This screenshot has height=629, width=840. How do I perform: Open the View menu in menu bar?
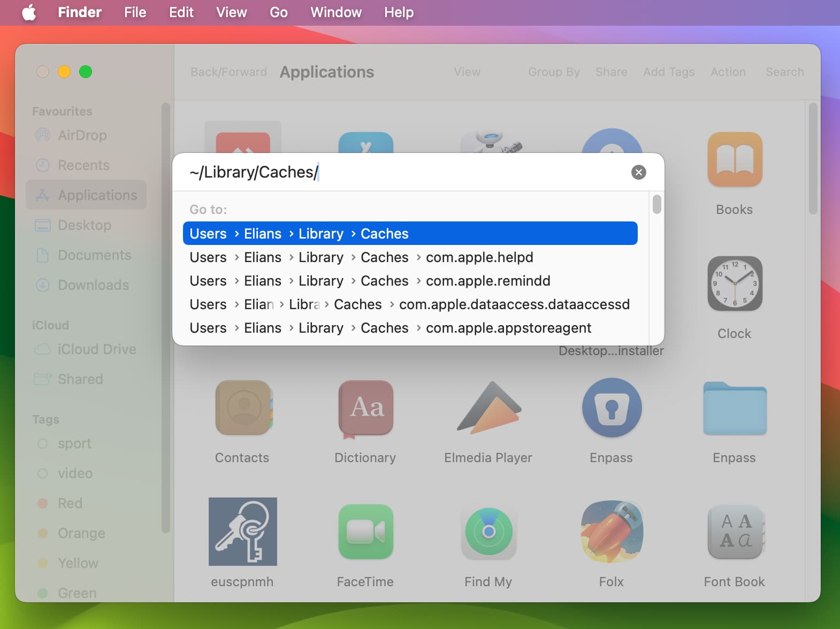tap(231, 12)
